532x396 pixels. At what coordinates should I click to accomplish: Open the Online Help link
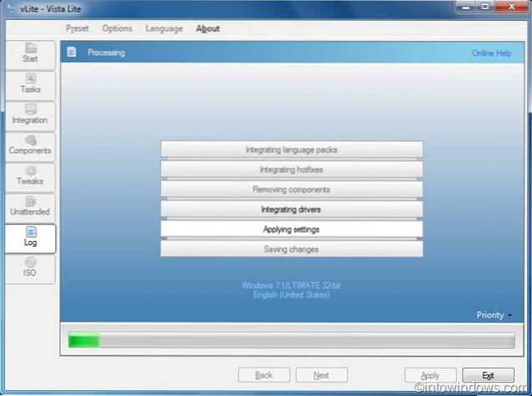coord(493,53)
